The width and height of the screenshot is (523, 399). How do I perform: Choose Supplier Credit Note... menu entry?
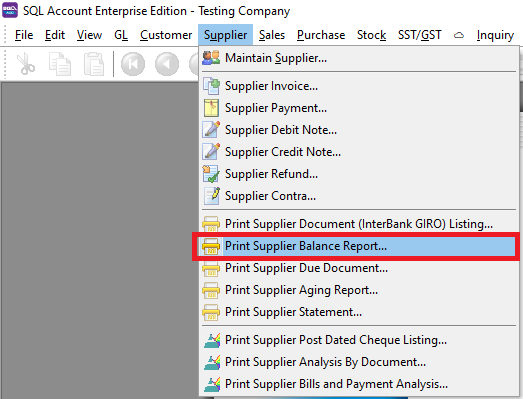[x=359, y=152]
